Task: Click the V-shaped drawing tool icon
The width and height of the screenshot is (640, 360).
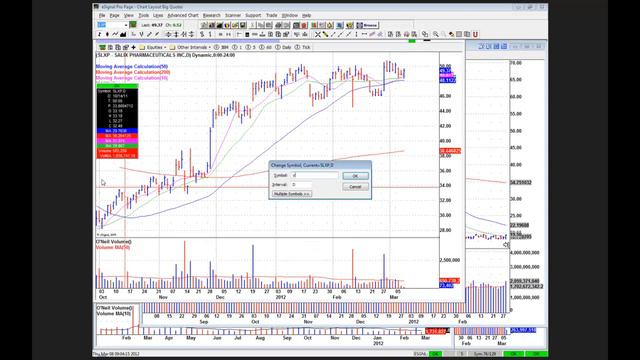Action: point(141,34)
